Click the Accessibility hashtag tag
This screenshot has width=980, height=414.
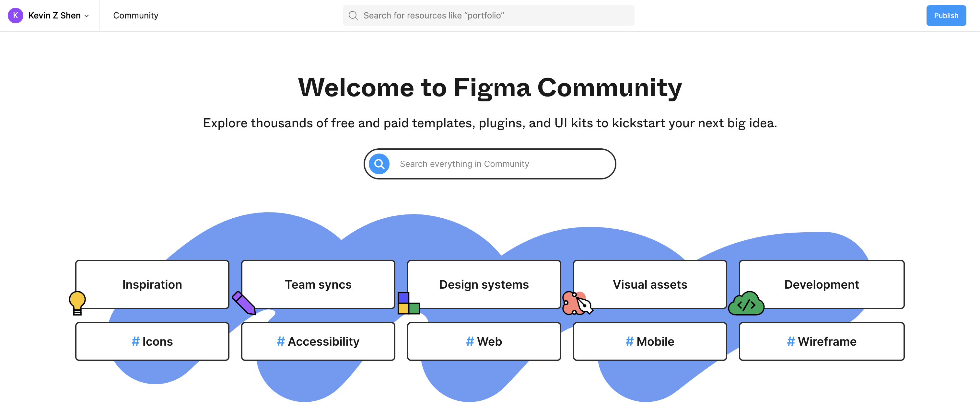[318, 341]
